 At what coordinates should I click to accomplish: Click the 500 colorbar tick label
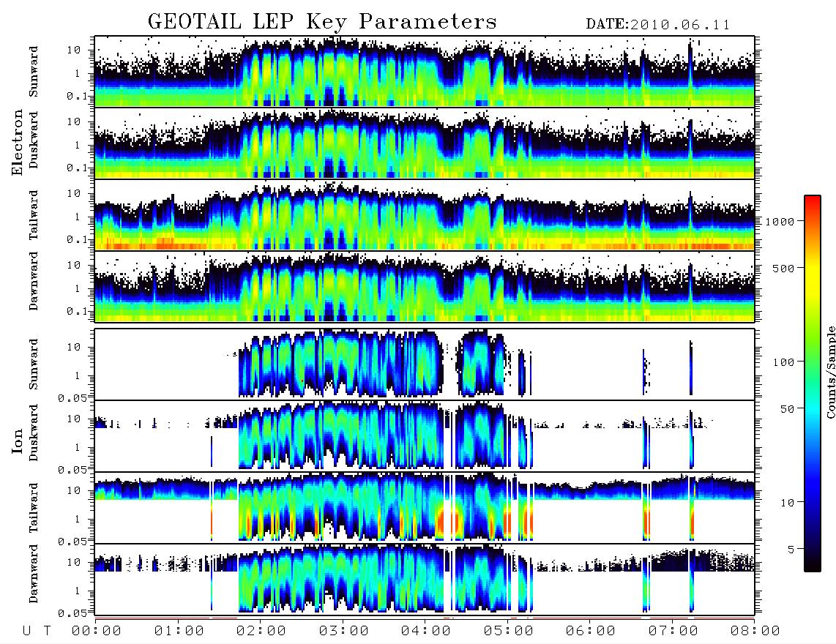point(783,268)
